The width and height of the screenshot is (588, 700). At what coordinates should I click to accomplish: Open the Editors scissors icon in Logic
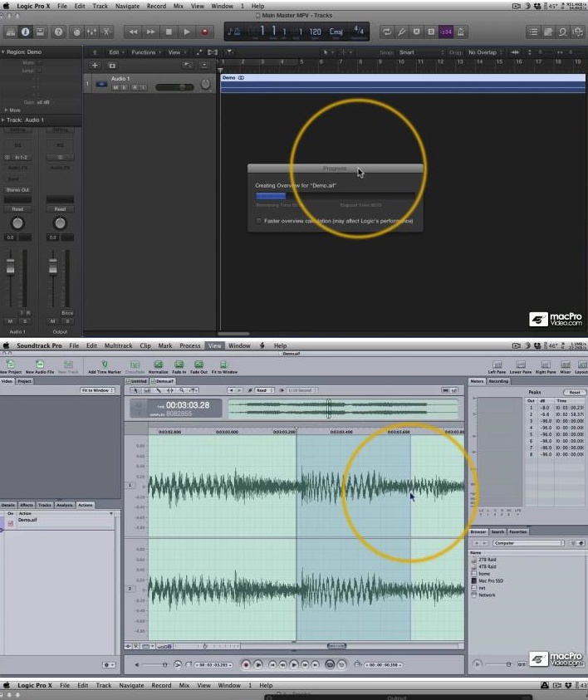point(106,32)
